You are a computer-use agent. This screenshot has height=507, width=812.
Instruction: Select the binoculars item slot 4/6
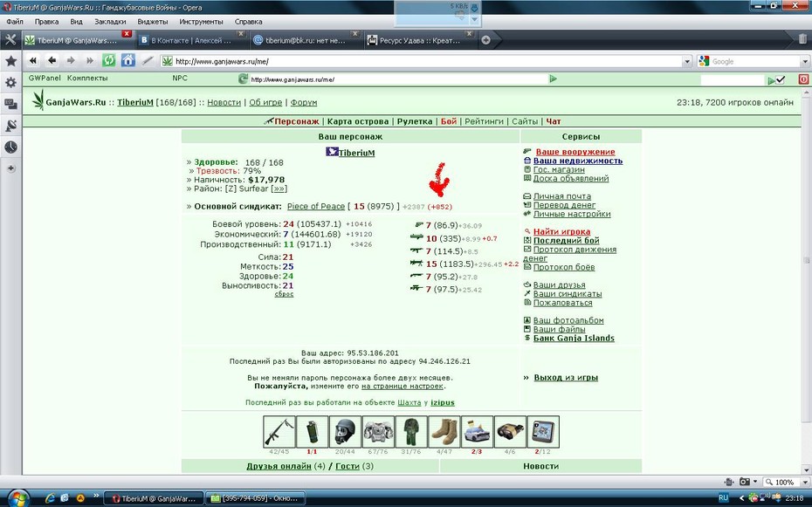pyautogui.click(x=510, y=431)
